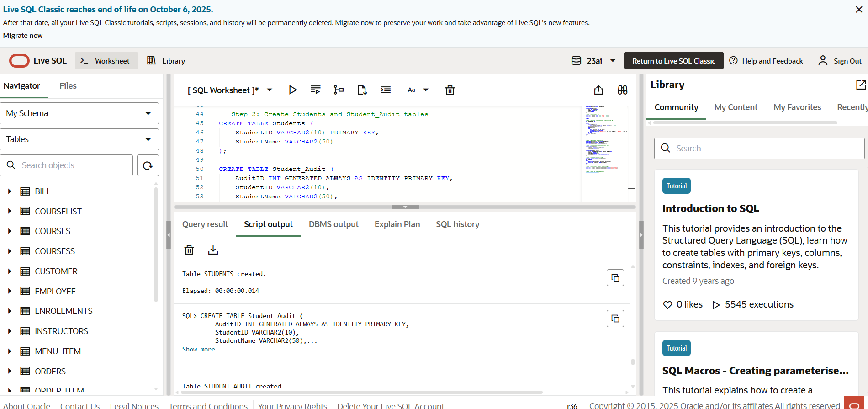Viewport: 868px width, 409px height.
Task: Switch to the Explain Plan tab
Action: pos(397,224)
